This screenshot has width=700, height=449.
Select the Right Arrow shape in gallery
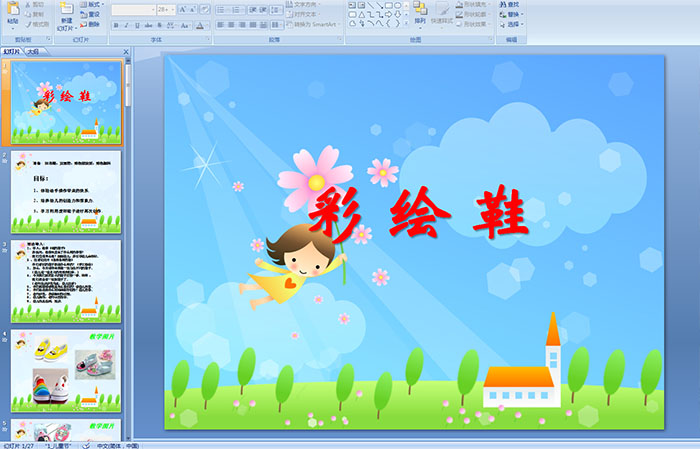(389, 14)
